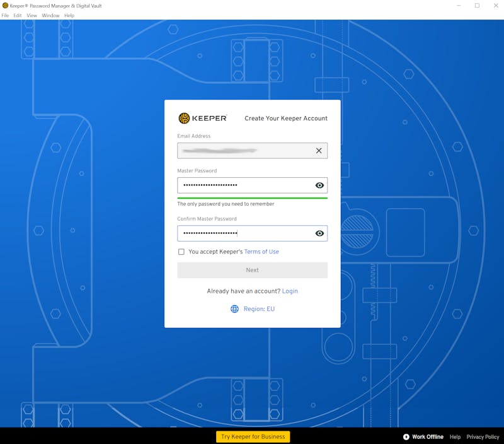The image size is (504, 444).
Task: Go to Login link
Action: click(290, 291)
